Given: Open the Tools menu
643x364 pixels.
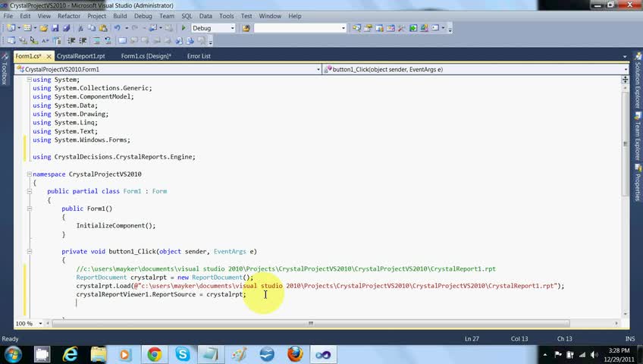Looking at the screenshot, I should tap(227, 16).
